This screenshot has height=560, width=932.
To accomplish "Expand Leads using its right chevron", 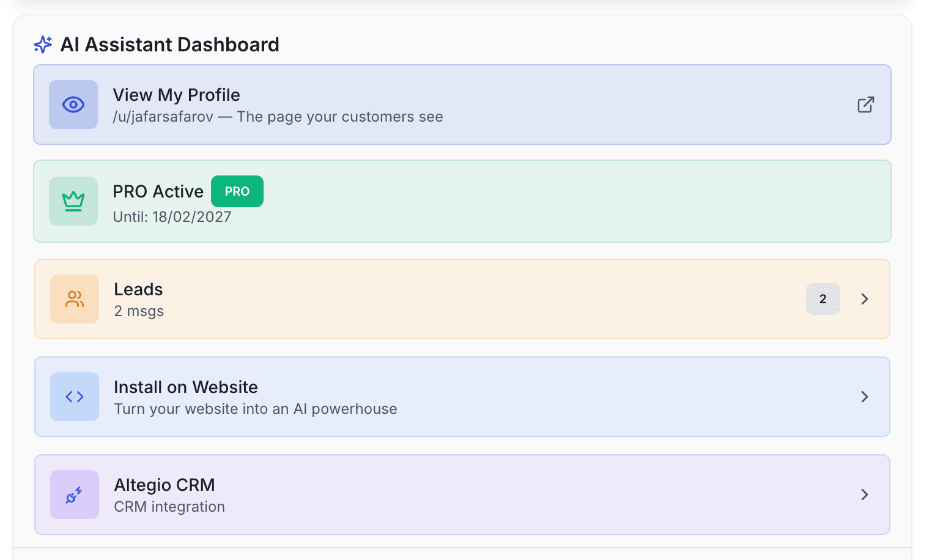I will pos(864,299).
